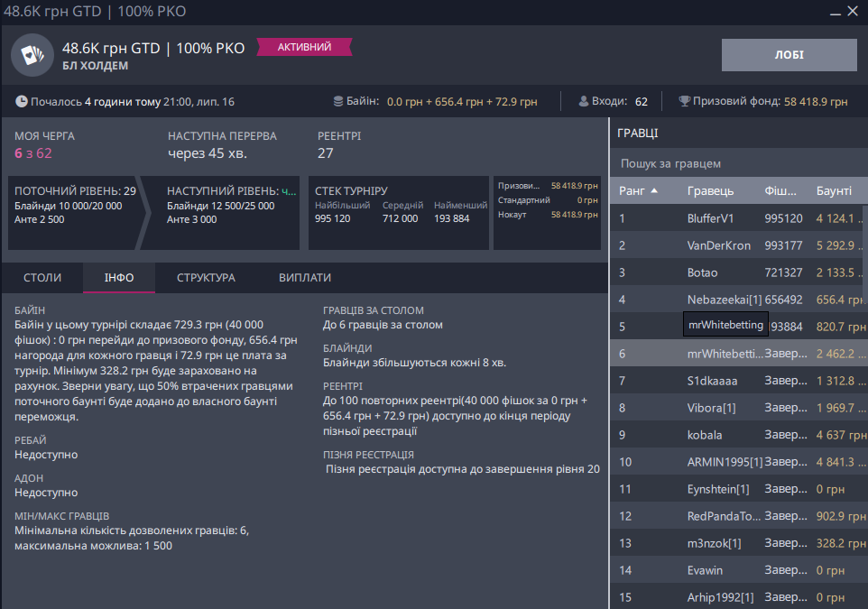The image size is (868, 609).
Task: Select the kobala player row
Action: pos(704,435)
